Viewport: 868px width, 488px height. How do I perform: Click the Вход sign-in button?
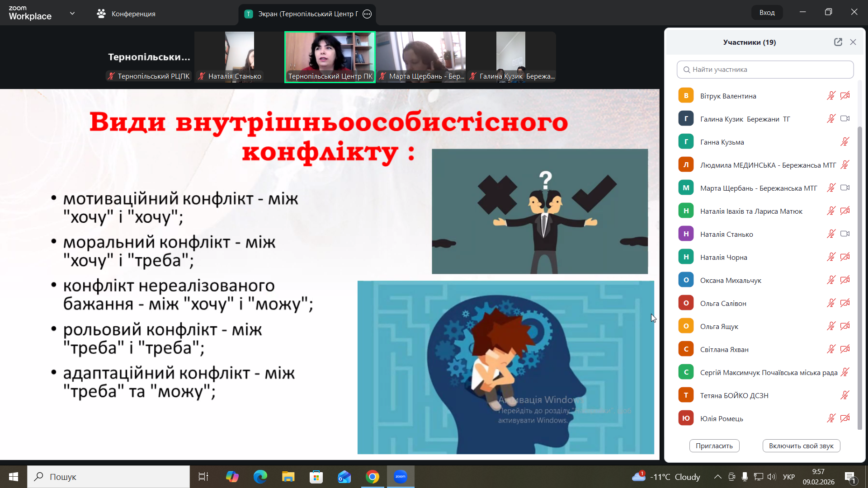[x=767, y=13]
